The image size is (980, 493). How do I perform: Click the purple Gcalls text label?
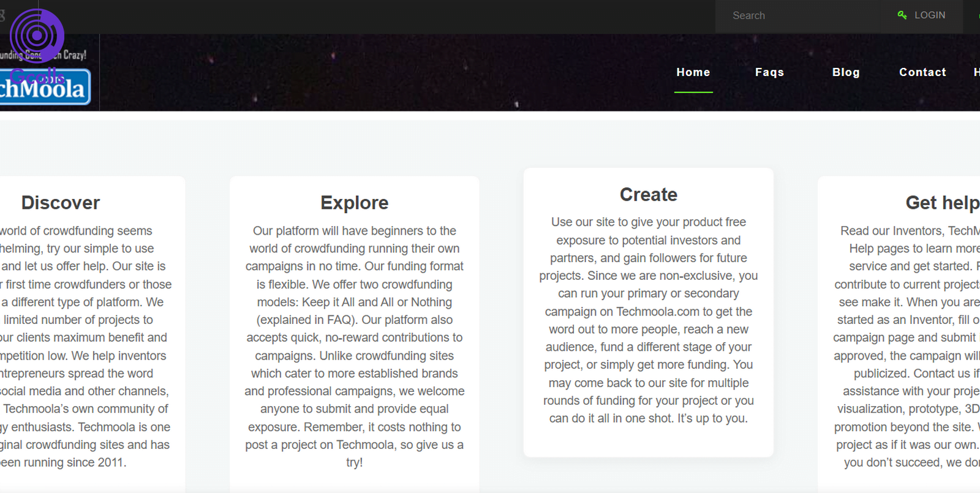click(37, 77)
